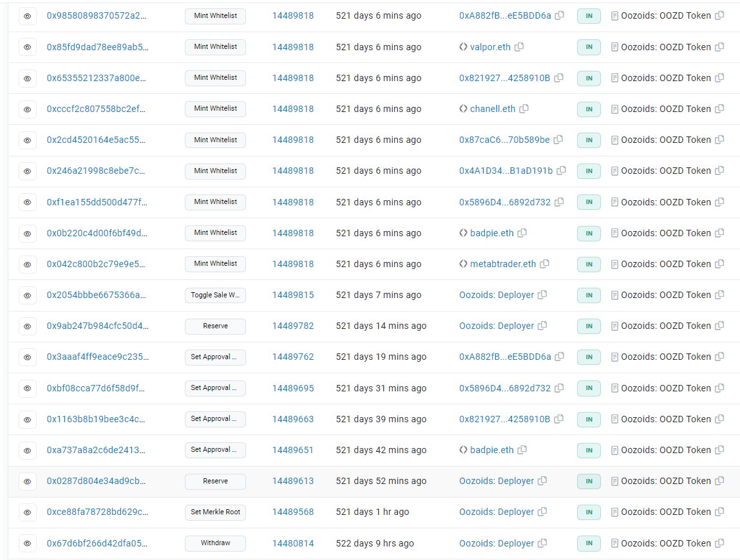Viewport: 740px width, 560px height.
Task: Open eye preview of 0x246a21998c8ebe7c
Action: (x=28, y=171)
